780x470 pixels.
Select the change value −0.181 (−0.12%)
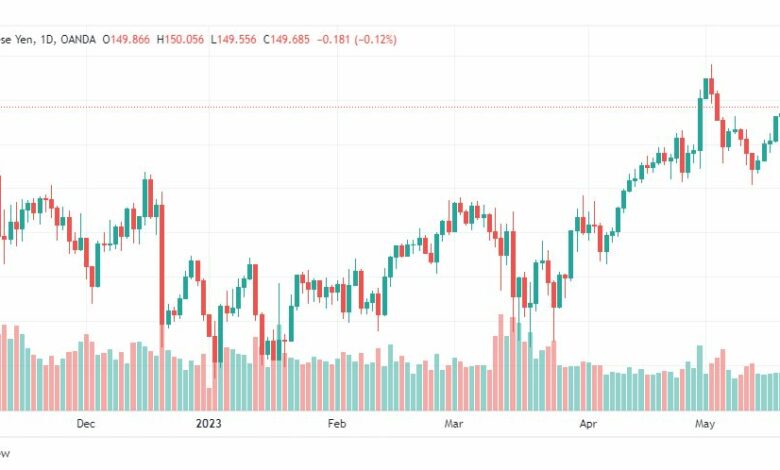(x=357, y=39)
